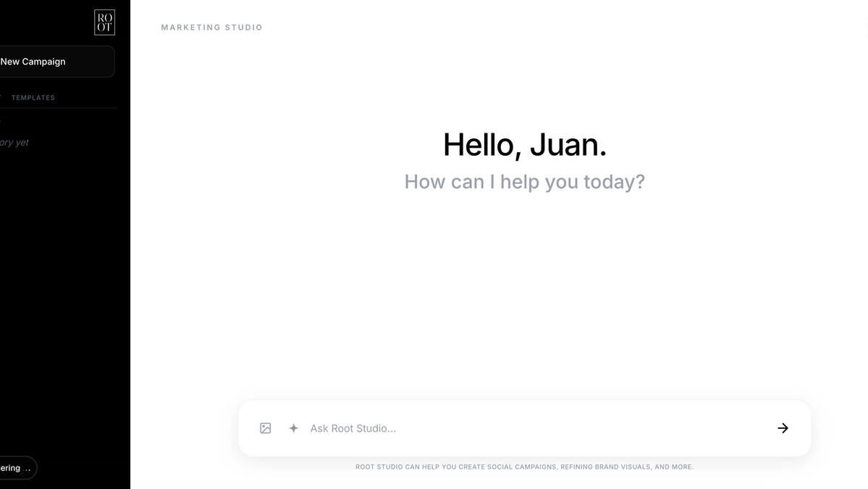868x489 pixels.
Task: Click the MARKETING STUDIO header label
Action: point(211,27)
